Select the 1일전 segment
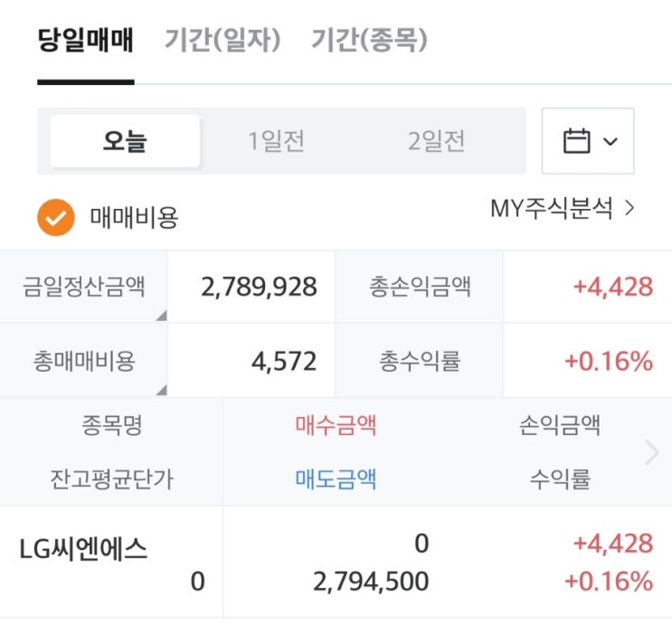Screen dimensions: 672x644 tap(277, 142)
